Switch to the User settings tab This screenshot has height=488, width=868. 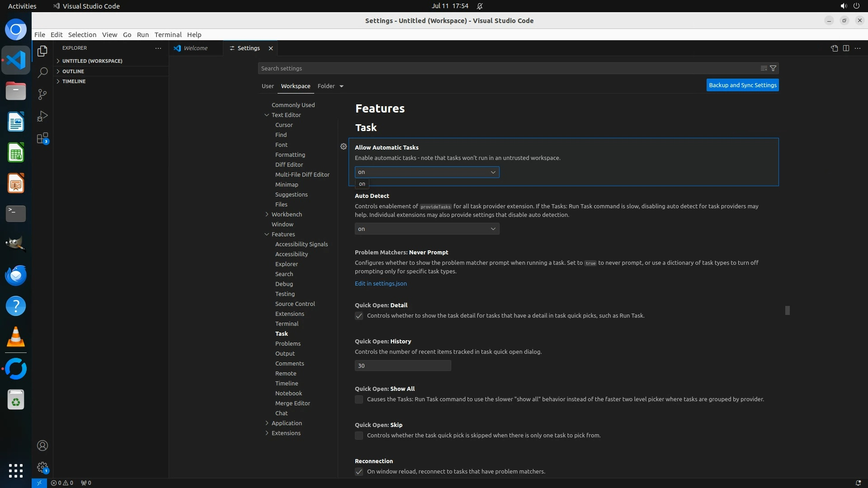[x=268, y=86]
